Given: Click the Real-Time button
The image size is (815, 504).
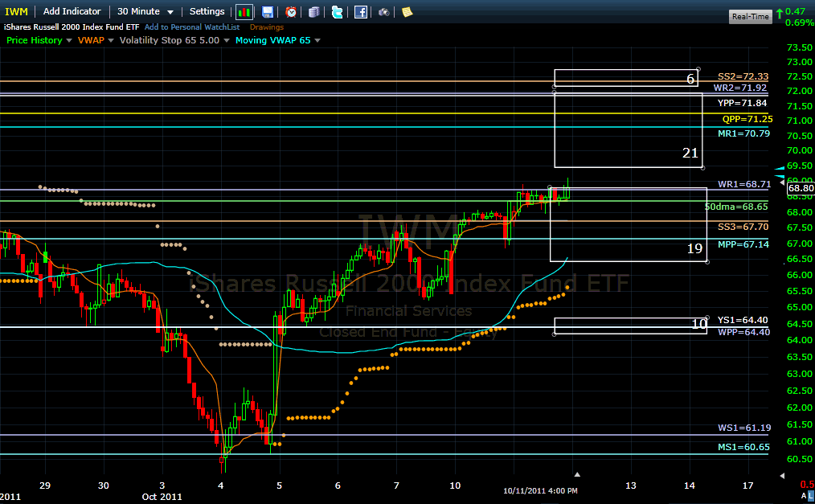Looking at the screenshot, I should point(750,17).
